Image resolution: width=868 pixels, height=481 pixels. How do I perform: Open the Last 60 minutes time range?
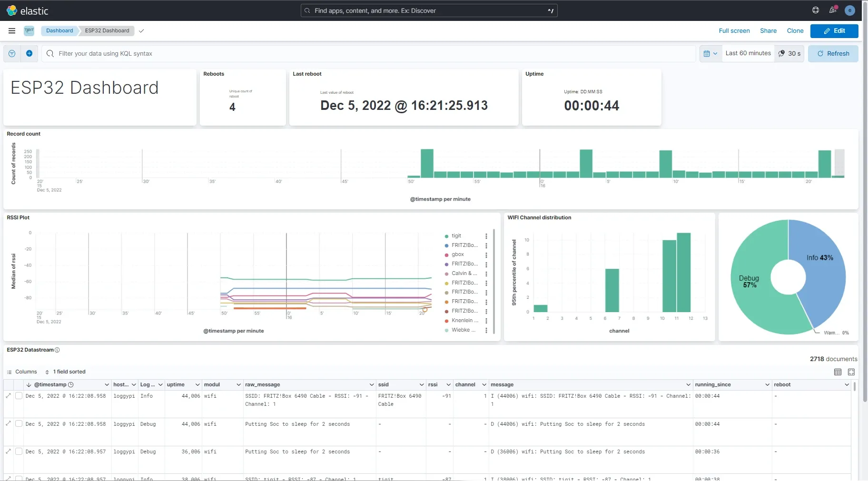[x=748, y=54]
